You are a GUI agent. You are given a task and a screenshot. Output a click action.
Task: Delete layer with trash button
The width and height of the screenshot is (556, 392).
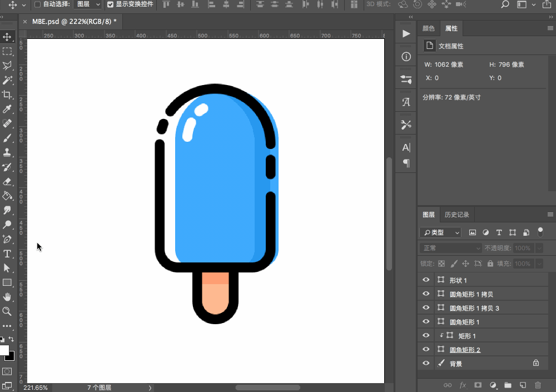[x=538, y=385]
